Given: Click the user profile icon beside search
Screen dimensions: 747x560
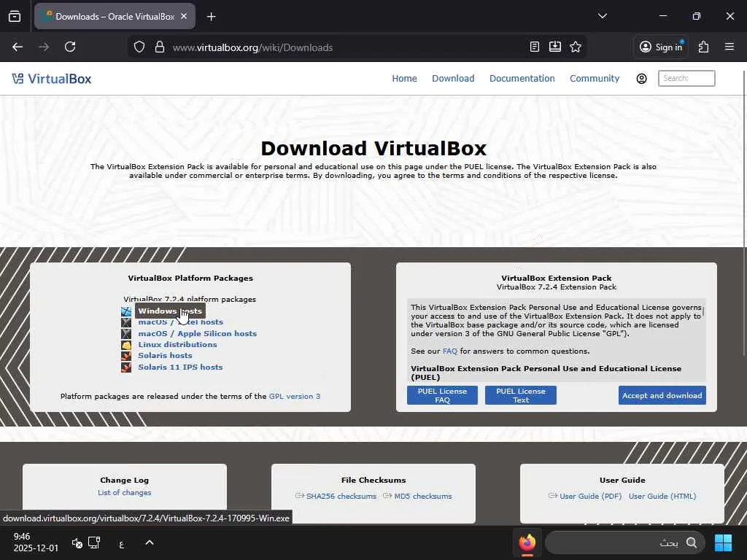Looking at the screenshot, I should (642, 79).
